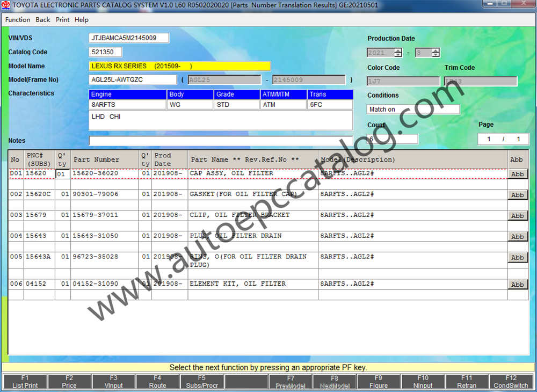Click the Part Number column header
The width and height of the screenshot is (537, 392).
(x=105, y=159)
